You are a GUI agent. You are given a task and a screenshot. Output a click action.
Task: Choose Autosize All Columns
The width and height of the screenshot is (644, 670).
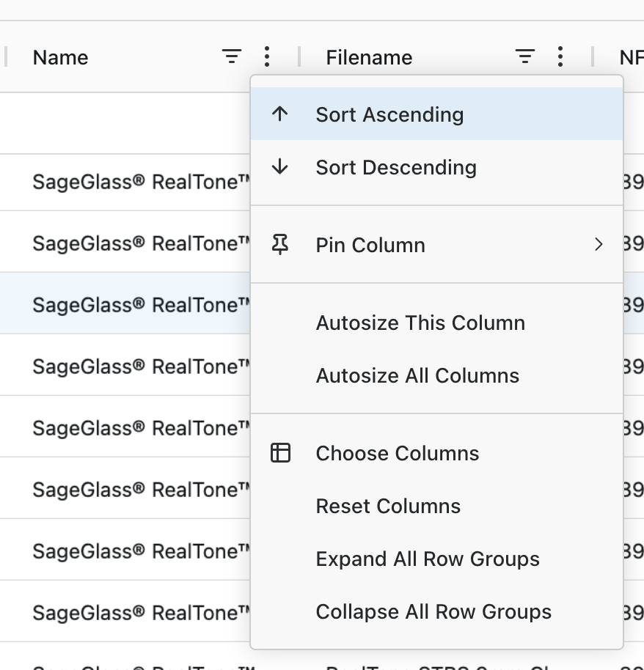pos(436,375)
